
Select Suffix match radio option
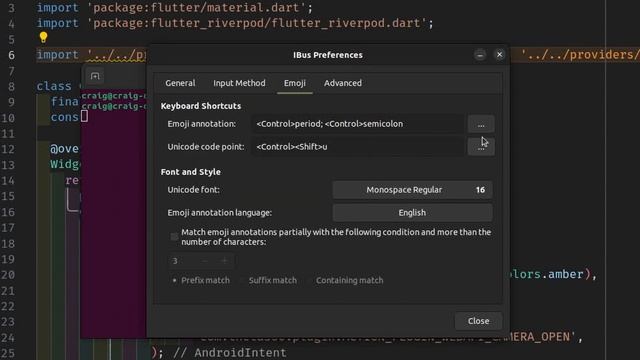pyautogui.click(x=269, y=280)
